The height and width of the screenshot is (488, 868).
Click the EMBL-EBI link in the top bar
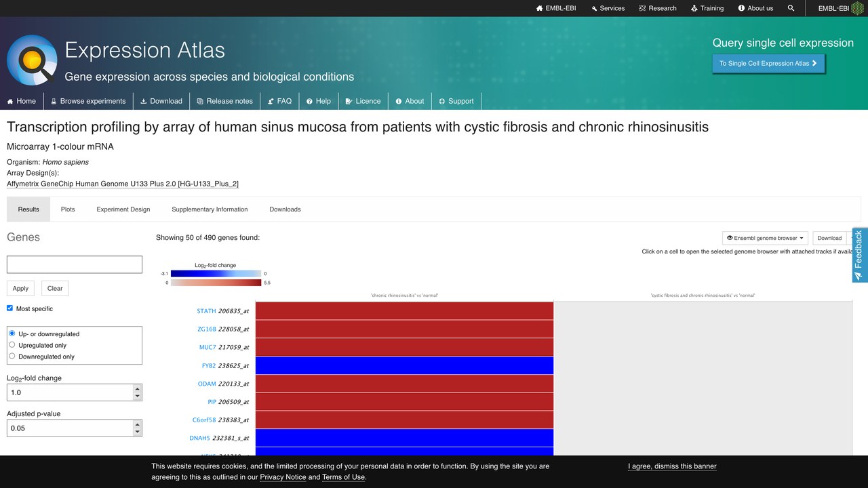point(556,8)
